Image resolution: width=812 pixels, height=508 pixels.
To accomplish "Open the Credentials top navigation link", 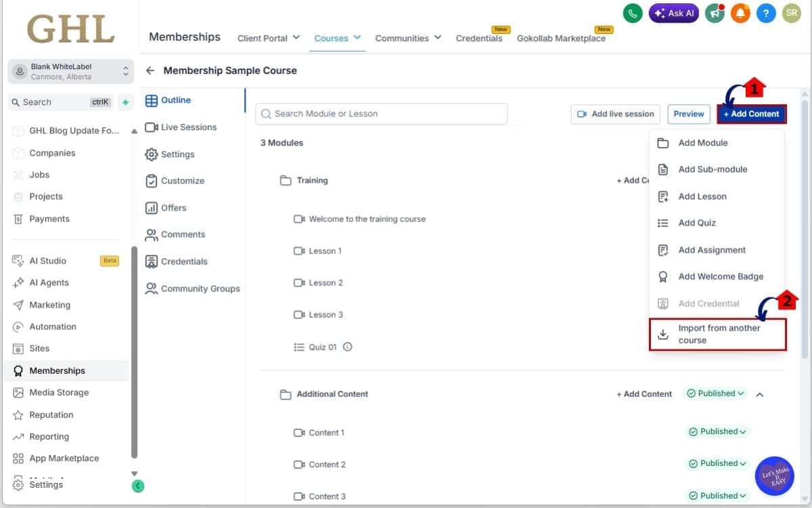I will (479, 38).
